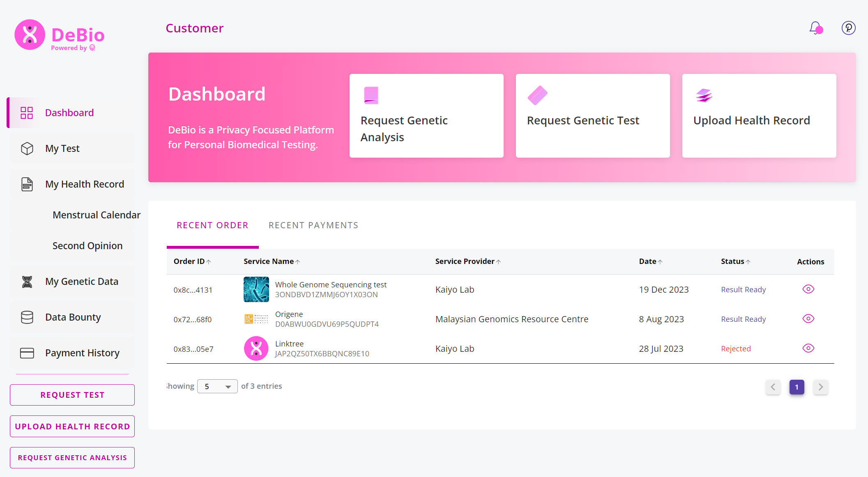The image size is (868, 477).
Task: Click order ID 0x83...05e7
Action: [x=193, y=349]
